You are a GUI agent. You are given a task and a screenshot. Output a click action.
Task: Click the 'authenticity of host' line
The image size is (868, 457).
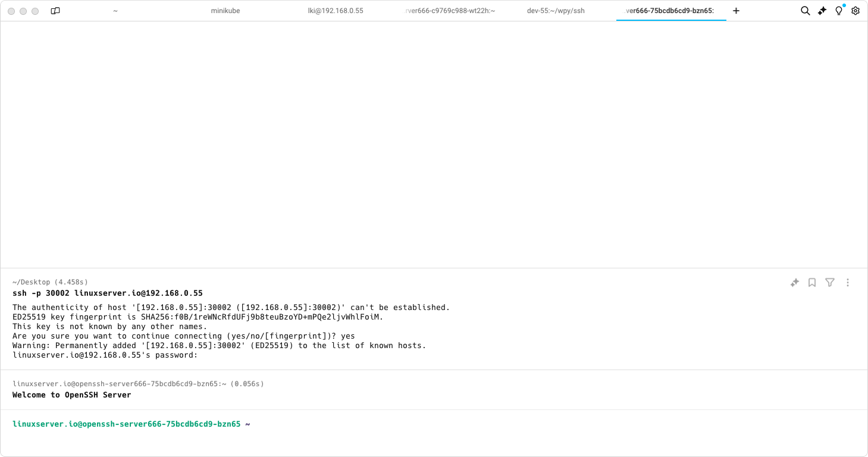pos(231,308)
